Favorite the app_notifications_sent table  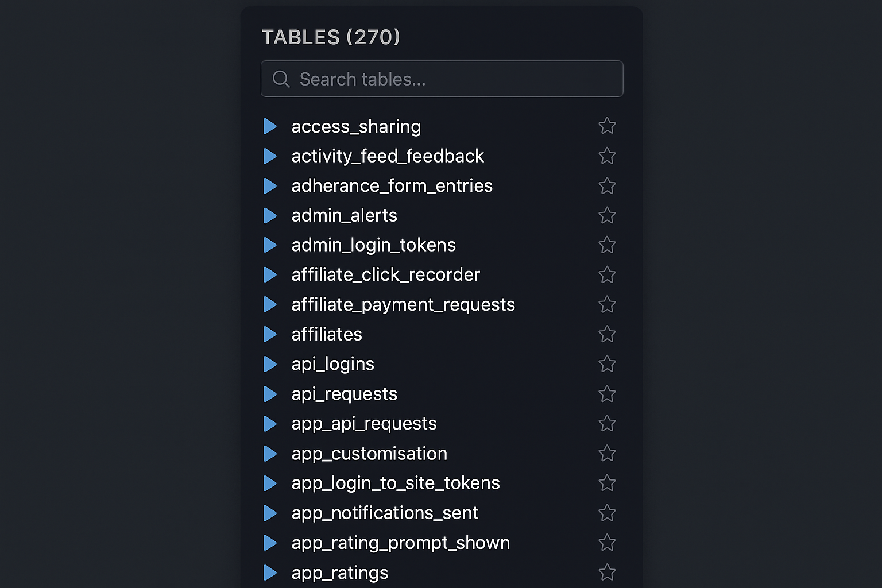pyautogui.click(x=607, y=513)
